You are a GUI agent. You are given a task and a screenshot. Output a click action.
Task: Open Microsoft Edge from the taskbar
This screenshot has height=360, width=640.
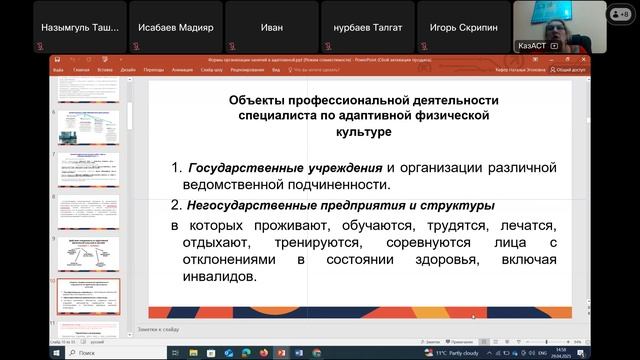246,353
